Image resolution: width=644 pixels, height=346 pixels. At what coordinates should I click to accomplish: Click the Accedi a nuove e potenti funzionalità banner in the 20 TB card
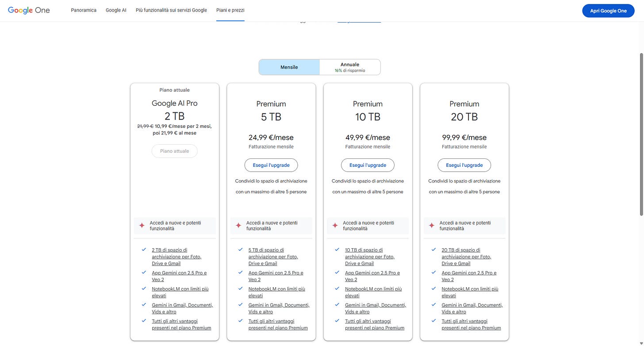464,226
